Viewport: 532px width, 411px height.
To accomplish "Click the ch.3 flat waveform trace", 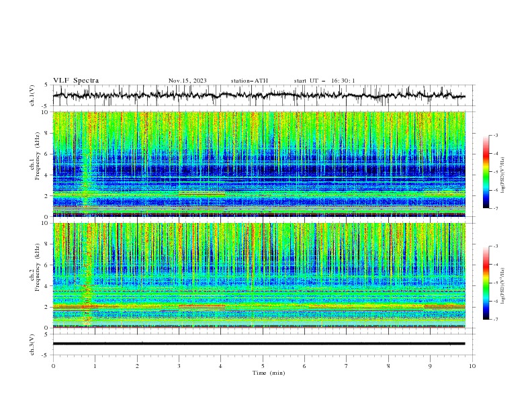I will pyautogui.click(x=259, y=344).
